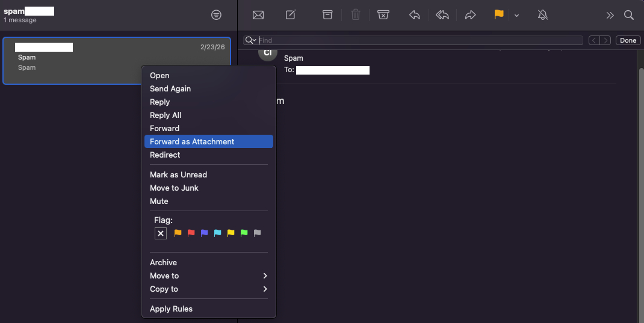Viewport: 644px width, 323px height.
Task: Pick the red flag color
Action: tap(191, 233)
